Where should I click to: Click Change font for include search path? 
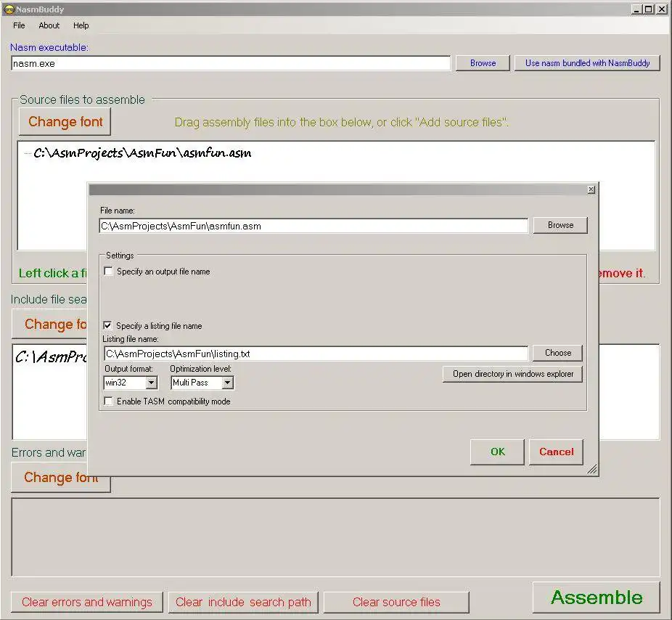click(50, 325)
